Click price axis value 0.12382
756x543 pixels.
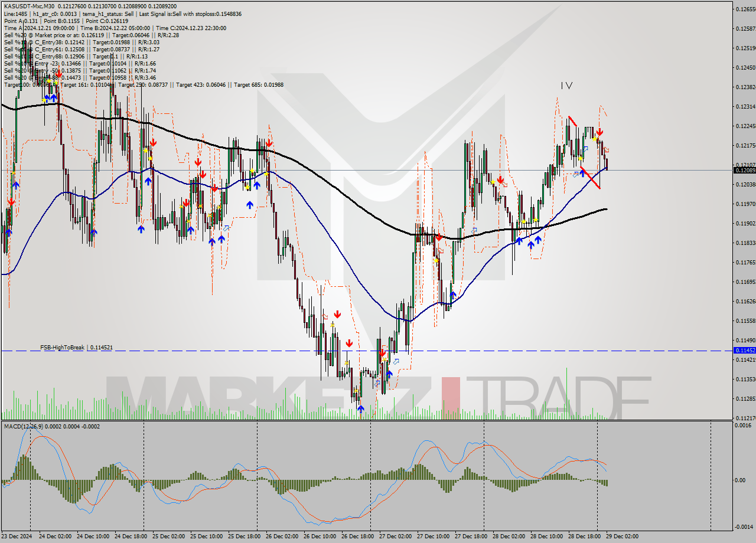point(745,87)
